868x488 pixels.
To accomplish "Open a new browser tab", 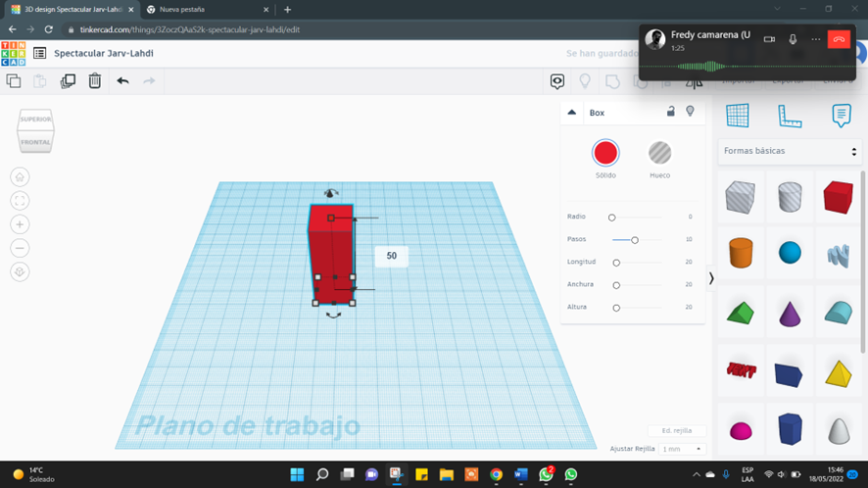I will [287, 10].
